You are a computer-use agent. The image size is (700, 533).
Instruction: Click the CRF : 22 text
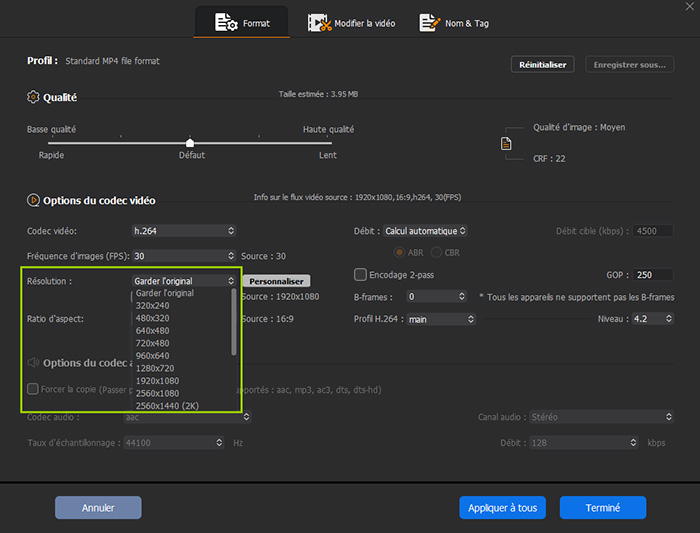click(549, 158)
